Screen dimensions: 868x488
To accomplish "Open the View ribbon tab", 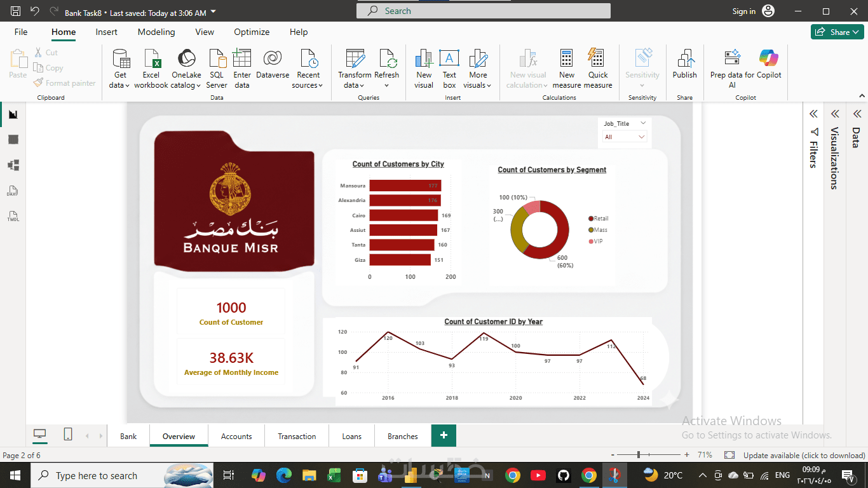I will (205, 32).
